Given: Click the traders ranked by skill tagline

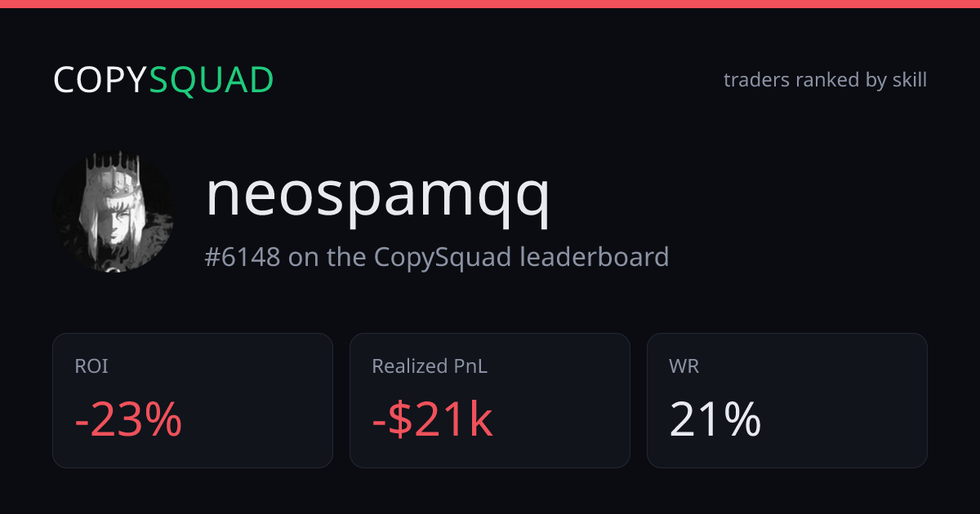Looking at the screenshot, I should point(825,80).
